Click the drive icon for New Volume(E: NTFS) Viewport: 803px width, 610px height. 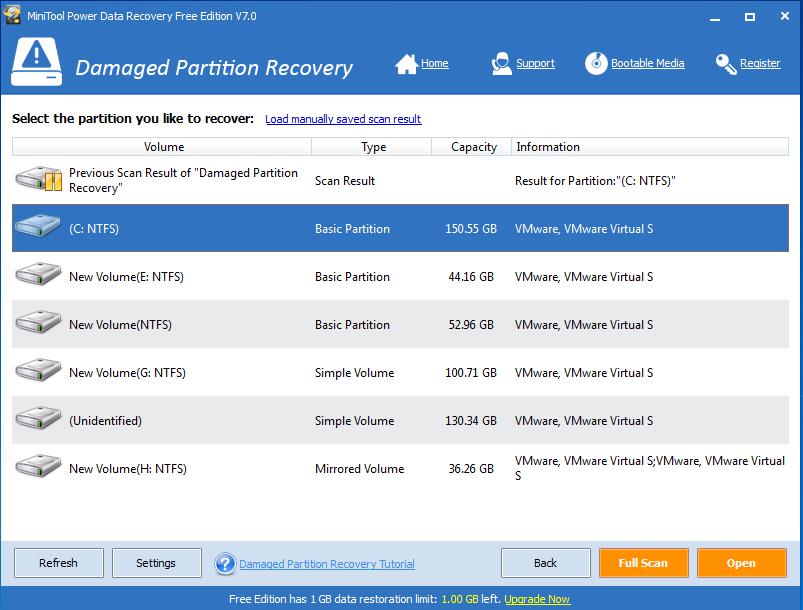tap(39, 277)
